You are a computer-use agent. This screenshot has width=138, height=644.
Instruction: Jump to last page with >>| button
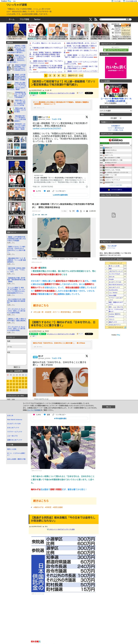[x=81, y=75]
